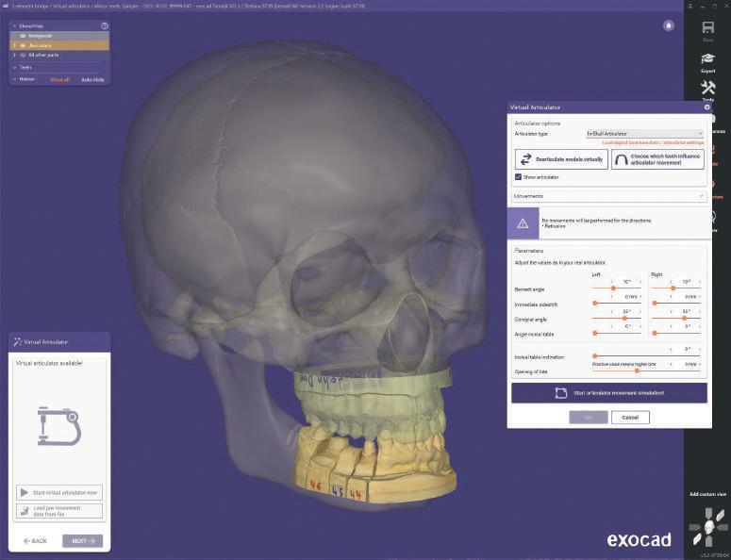This screenshot has width=731, height=560.
Task: Click Cancel in Virtual Articulator dialog
Action: coord(630,418)
